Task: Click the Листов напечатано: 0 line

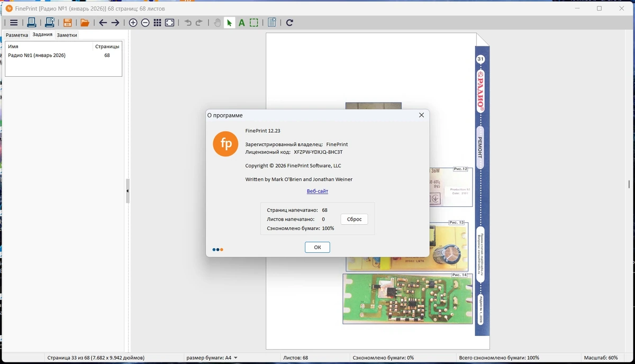Action: 296,219
